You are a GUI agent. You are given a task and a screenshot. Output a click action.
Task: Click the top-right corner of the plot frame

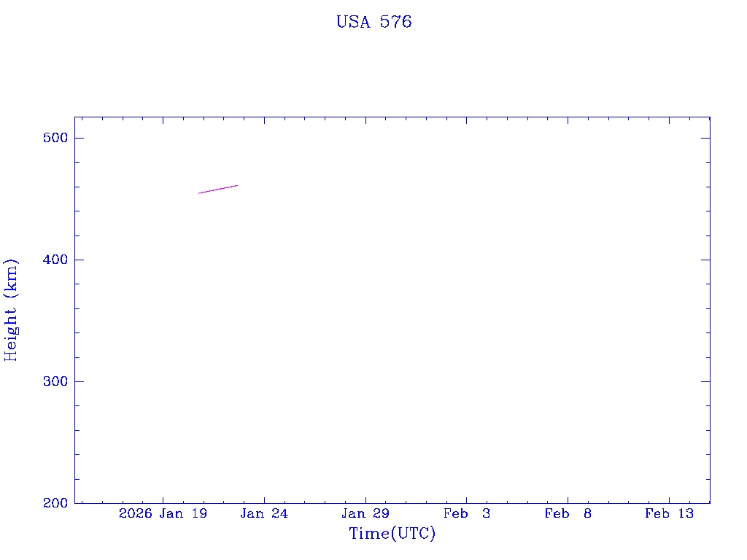[710, 117]
